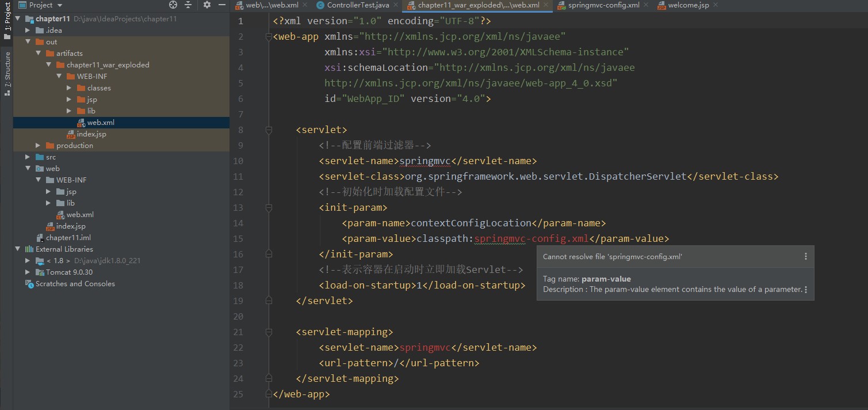Screen dimensions: 868x410
Task: Collapse the External Libraries node
Action: (x=18, y=249)
